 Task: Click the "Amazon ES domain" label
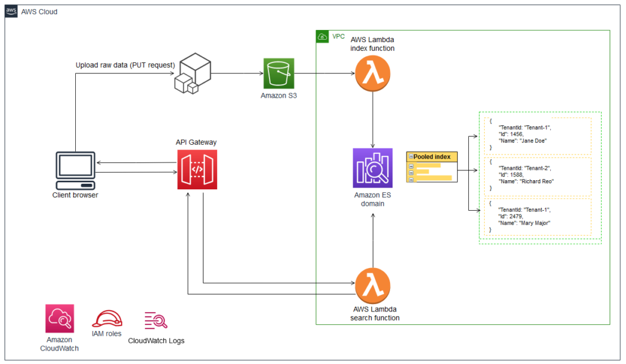click(x=372, y=199)
